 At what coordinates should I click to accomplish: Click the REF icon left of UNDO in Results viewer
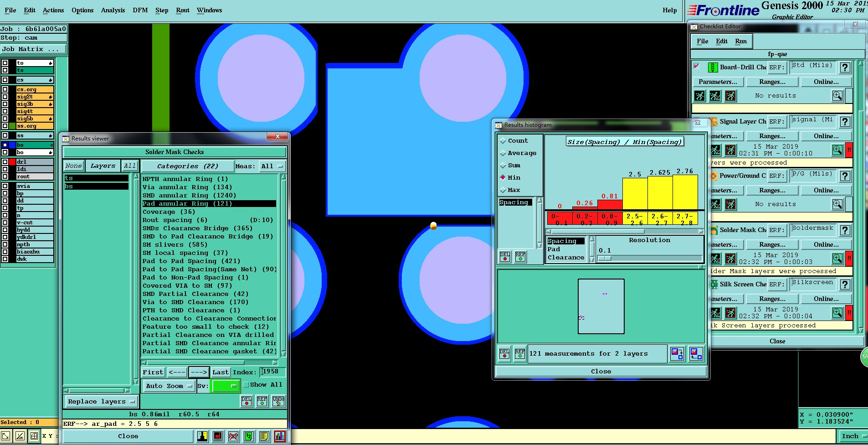tap(262, 401)
